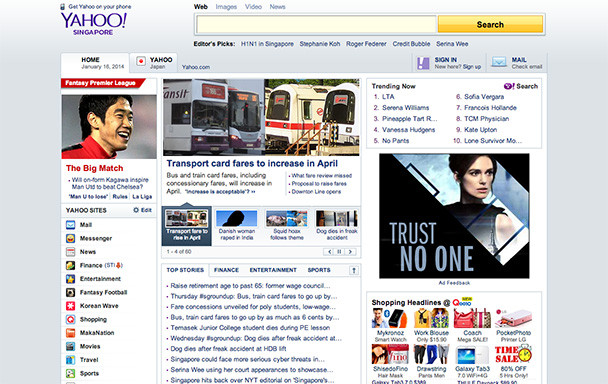The height and width of the screenshot is (384, 608).
Task: Click the Sign up link
Action: 472,67
